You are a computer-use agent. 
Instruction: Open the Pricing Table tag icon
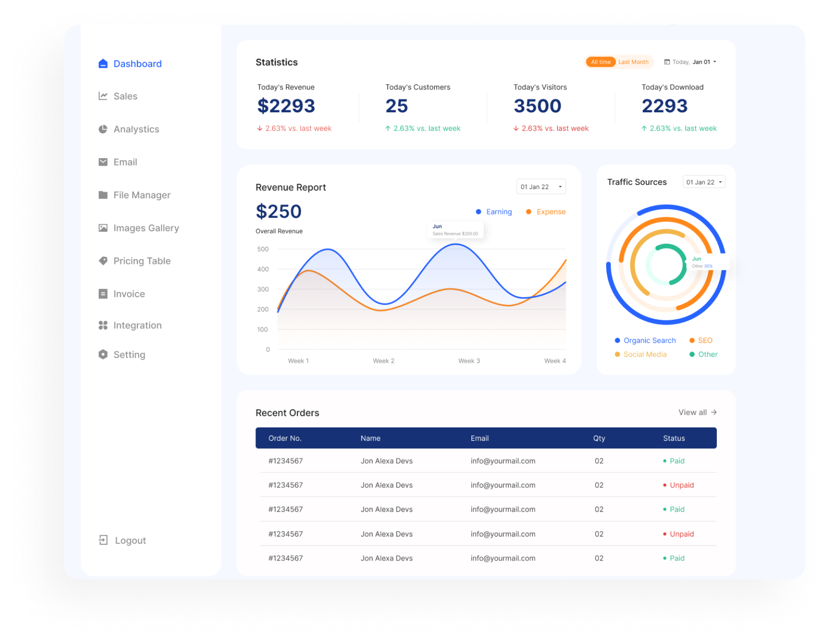(x=102, y=260)
